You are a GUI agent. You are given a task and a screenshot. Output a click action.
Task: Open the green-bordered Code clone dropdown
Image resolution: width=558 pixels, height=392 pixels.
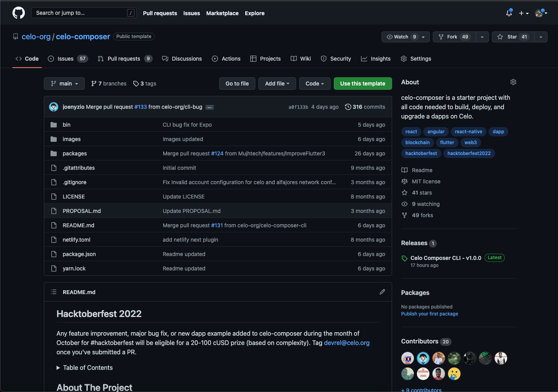[315, 84]
